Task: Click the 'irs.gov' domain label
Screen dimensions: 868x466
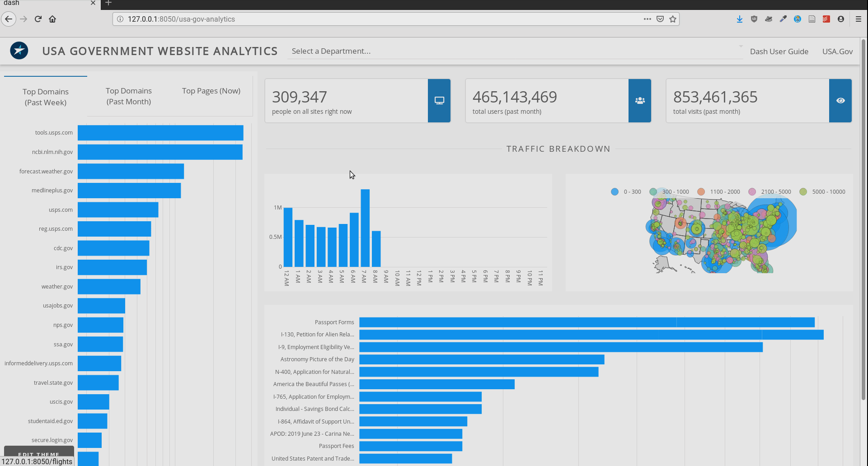Action: (64, 267)
